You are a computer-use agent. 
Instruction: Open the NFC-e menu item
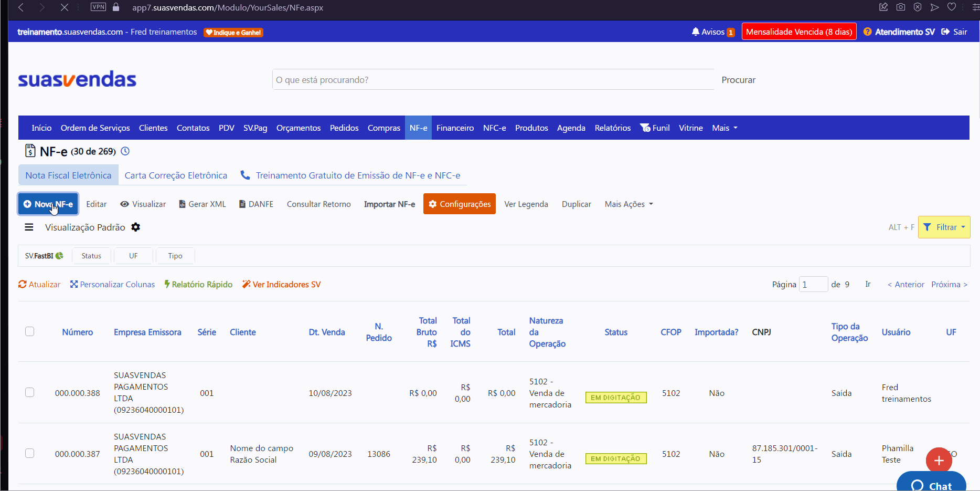pos(494,128)
